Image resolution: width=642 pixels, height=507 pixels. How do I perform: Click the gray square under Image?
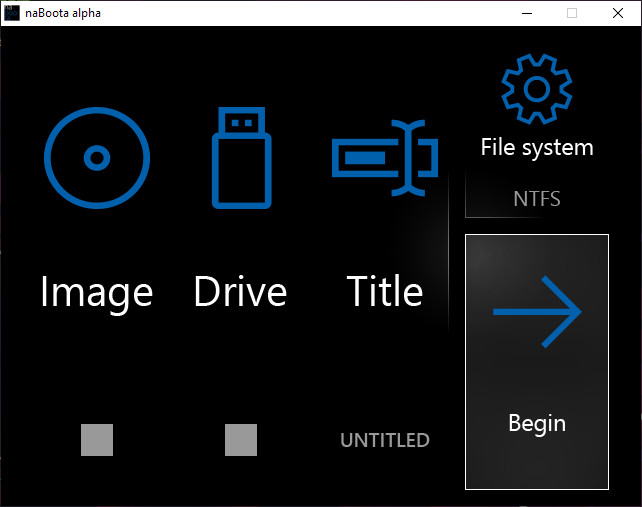97,440
